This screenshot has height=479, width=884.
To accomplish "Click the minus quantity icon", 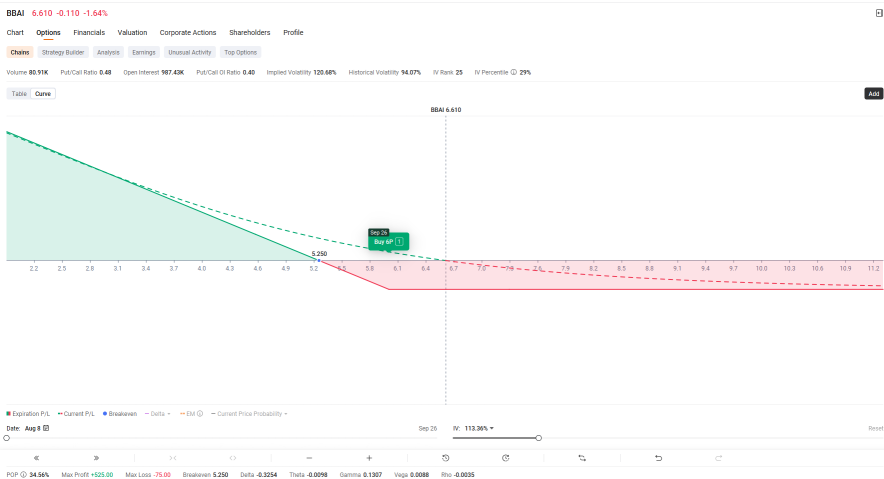I will 309,458.
